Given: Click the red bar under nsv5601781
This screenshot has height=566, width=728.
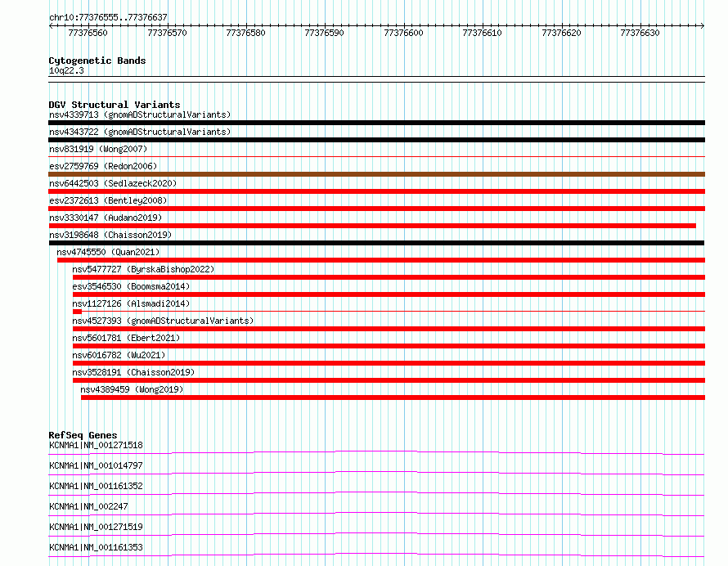Looking at the screenshot, I should click(x=389, y=346).
